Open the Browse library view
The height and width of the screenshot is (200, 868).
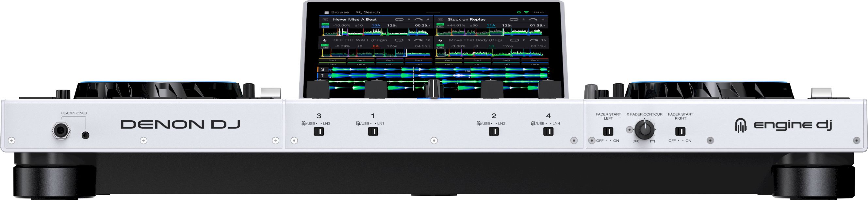pos(336,12)
